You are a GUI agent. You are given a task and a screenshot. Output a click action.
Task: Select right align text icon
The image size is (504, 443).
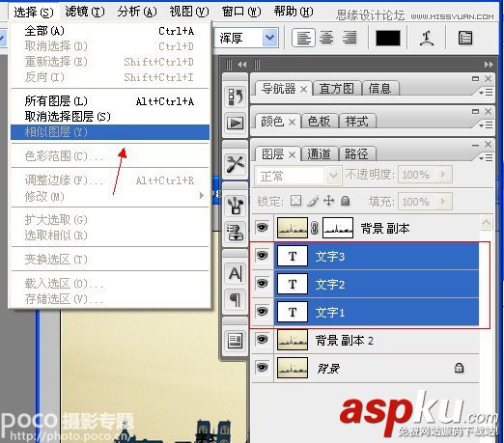click(350, 38)
